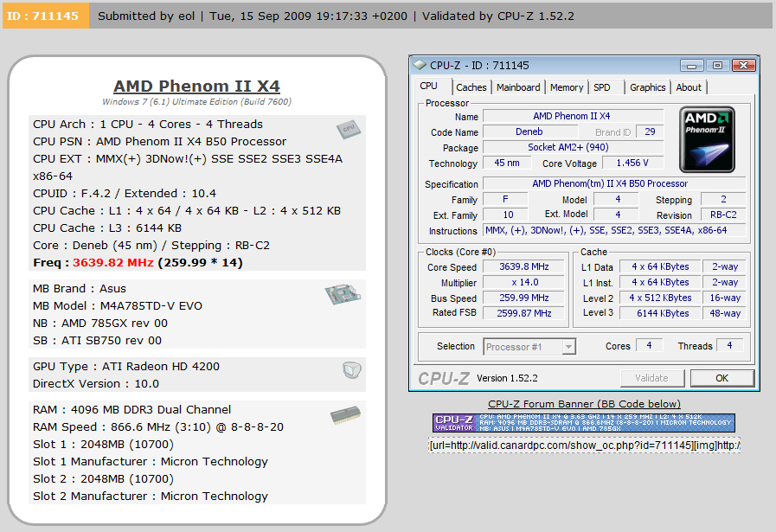Go to the SPD tab
The width and height of the screenshot is (776, 532).
pyautogui.click(x=602, y=87)
